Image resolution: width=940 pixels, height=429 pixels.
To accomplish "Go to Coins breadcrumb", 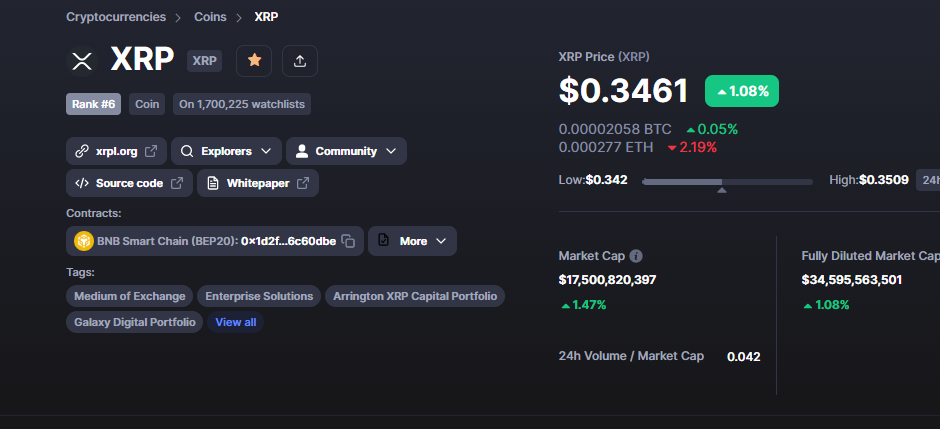I will (x=210, y=17).
